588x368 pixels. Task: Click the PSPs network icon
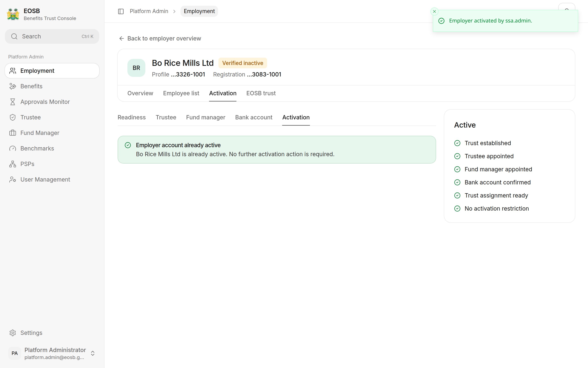pos(13,164)
